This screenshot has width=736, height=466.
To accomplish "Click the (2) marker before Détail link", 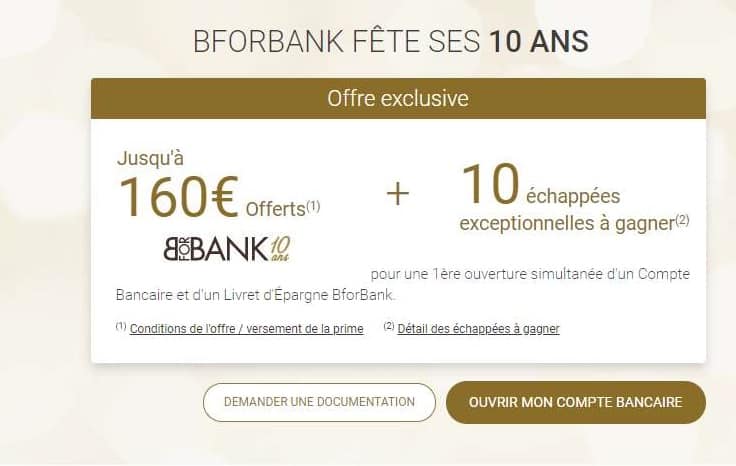I will coord(389,326).
